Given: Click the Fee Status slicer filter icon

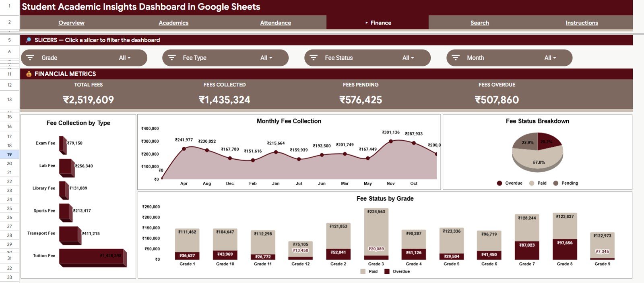Looking at the screenshot, I should 314,58.
